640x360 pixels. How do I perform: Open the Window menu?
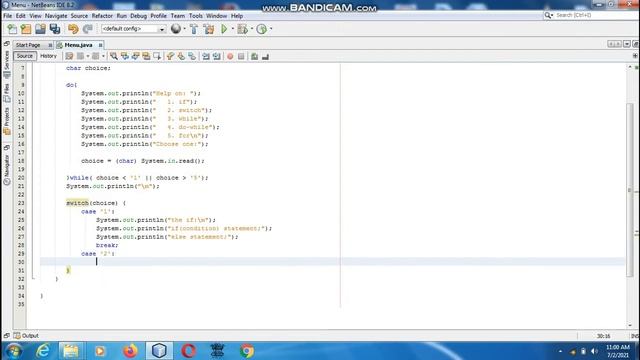point(216,16)
